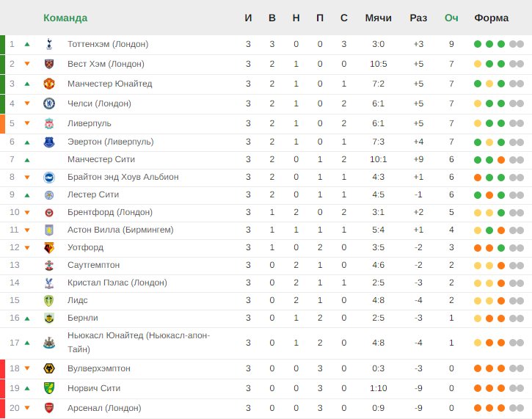Click the Форма column header
Viewport: 532px width, 419px height.
point(492,18)
